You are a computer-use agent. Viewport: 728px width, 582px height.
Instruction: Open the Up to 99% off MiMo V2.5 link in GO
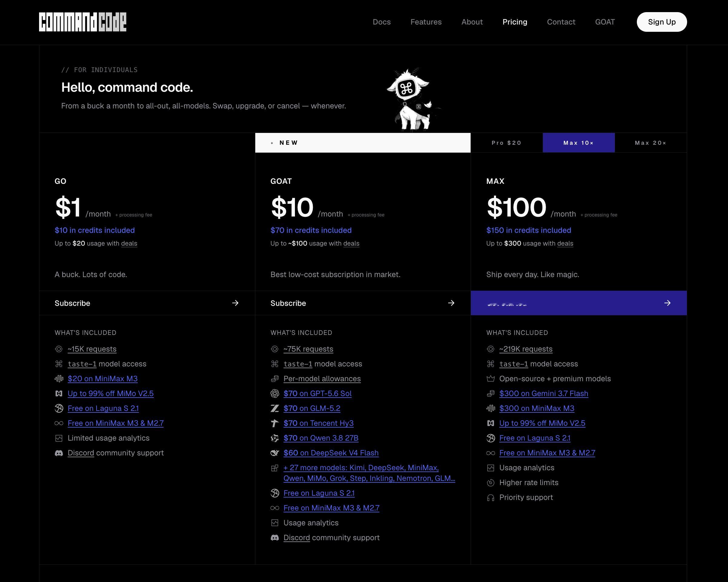point(111,394)
